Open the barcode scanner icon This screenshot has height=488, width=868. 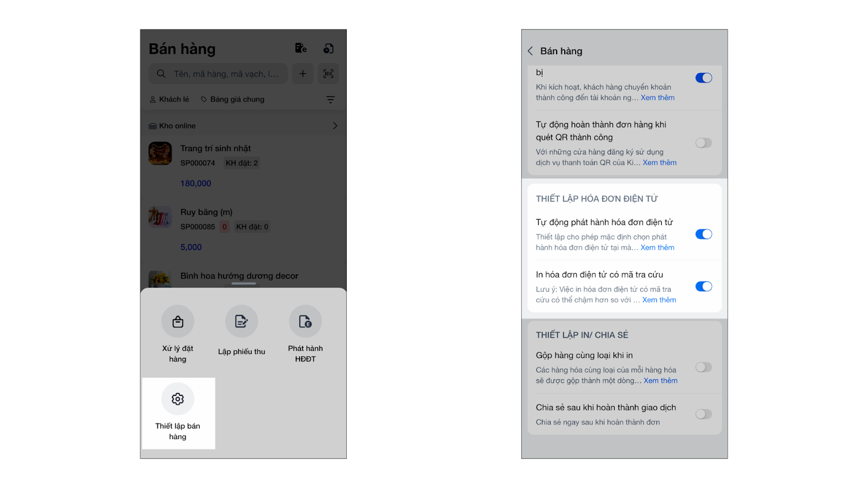click(x=329, y=74)
